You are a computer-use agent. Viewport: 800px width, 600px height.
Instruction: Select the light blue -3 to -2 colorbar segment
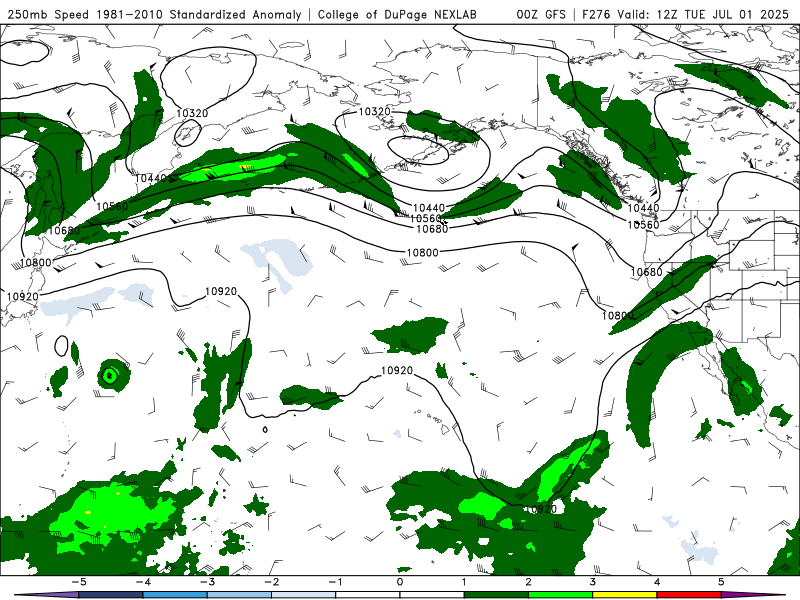point(239,595)
